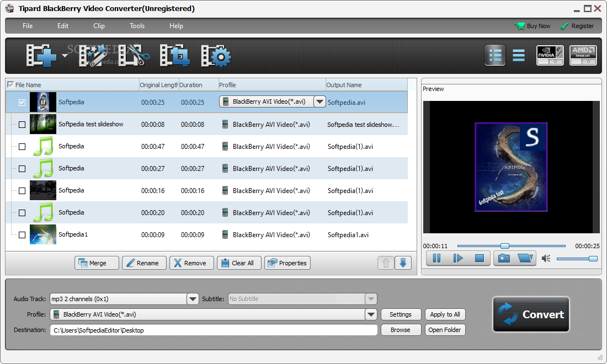Image resolution: width=607 pixels, height=364 pixels.
Task: Move the item up with the arrow button
Action: click(x=386, y=263)
